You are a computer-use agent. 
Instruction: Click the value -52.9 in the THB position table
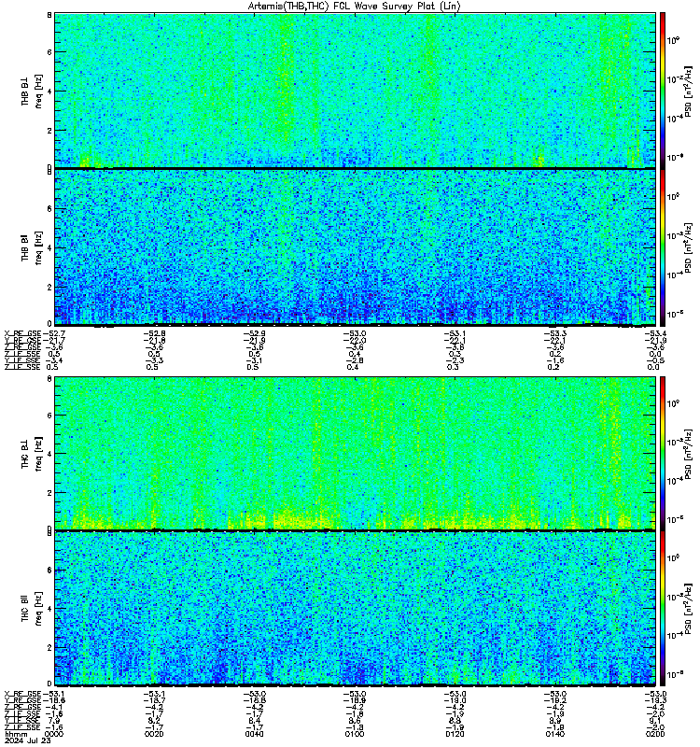(254, 333)
